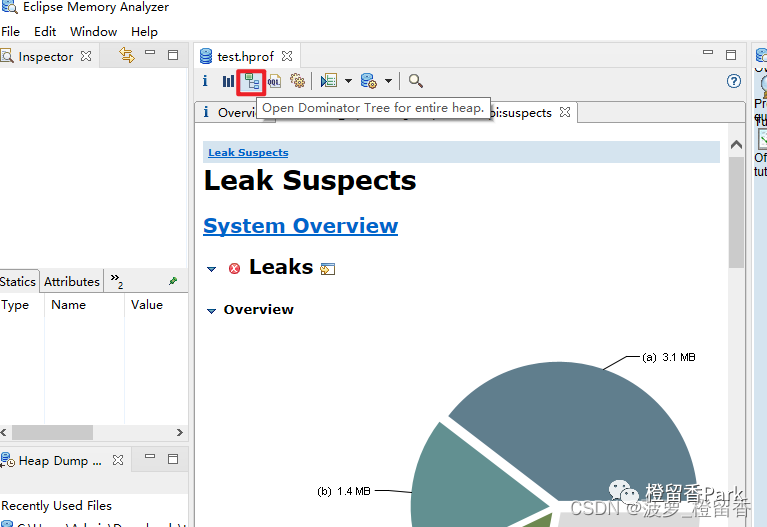Click the report vertical scrollbar thumb
The width and height of the screenshot is (767, 527).
click(x=736, y=212)
